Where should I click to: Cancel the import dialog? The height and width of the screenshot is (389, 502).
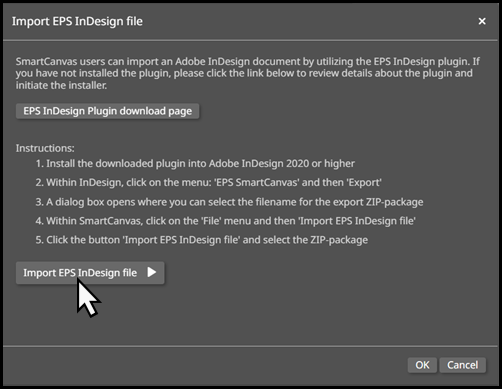click(462, 365)
